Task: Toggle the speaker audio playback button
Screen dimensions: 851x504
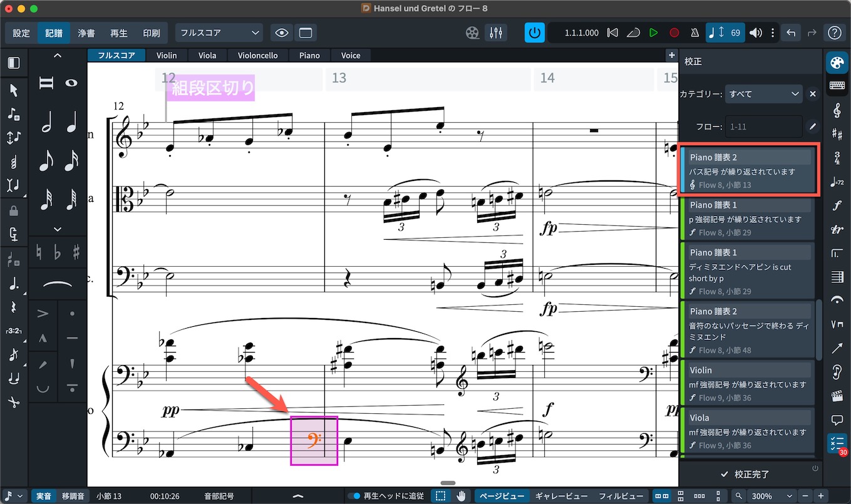Action: tap(756, 33)
